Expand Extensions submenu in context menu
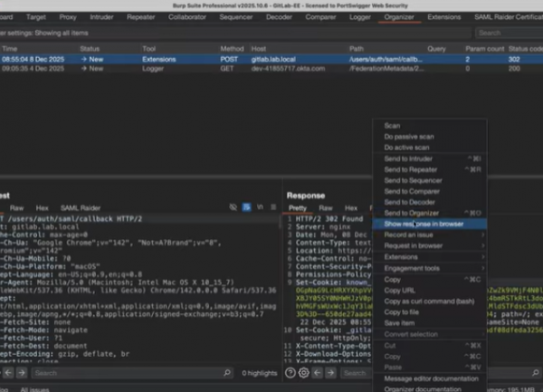 coord(429,257)
